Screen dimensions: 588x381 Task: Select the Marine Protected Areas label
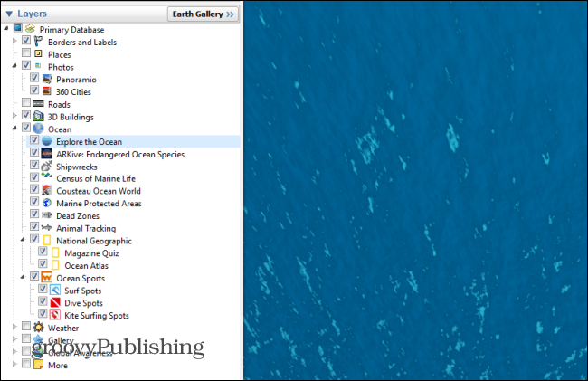(x=99, y=204)
